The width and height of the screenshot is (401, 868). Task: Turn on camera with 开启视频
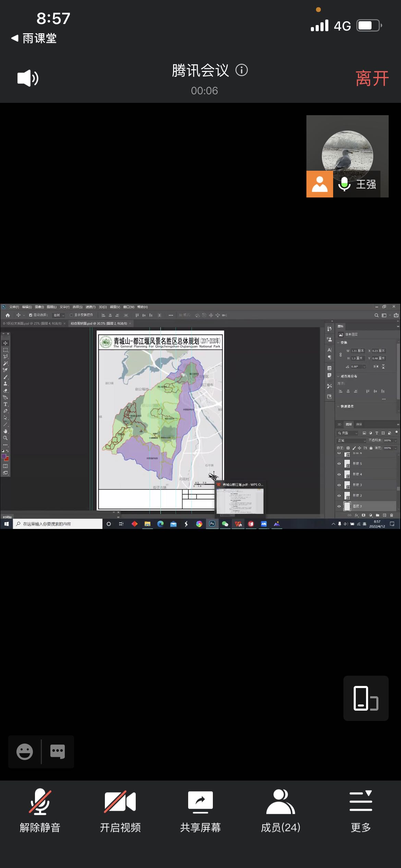[x=120, y=810]
